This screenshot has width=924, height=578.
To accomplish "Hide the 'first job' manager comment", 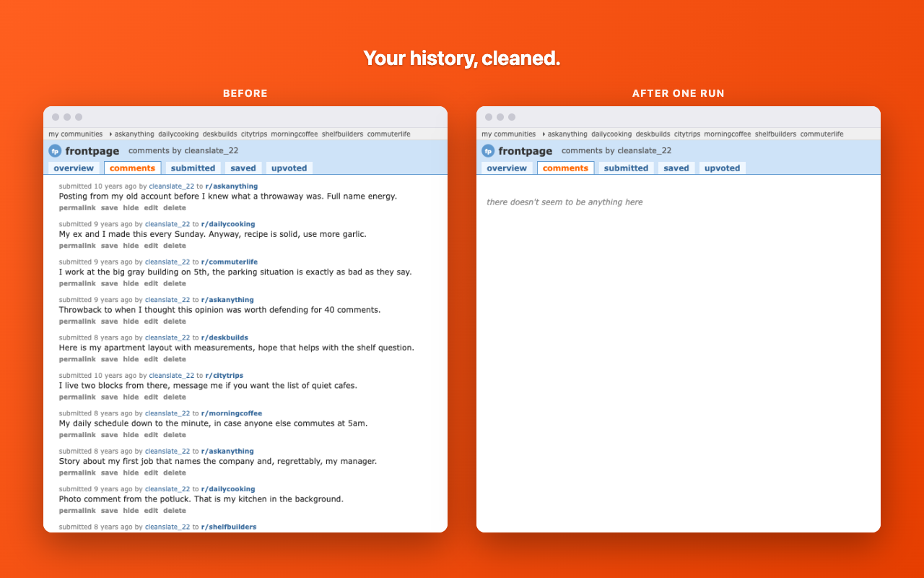I will [x=131, y=473].
